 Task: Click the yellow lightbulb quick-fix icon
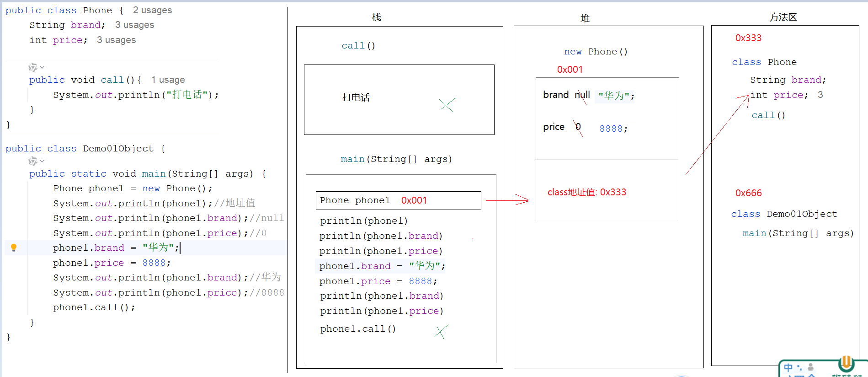pyautogui.click(x=14, y=248)
